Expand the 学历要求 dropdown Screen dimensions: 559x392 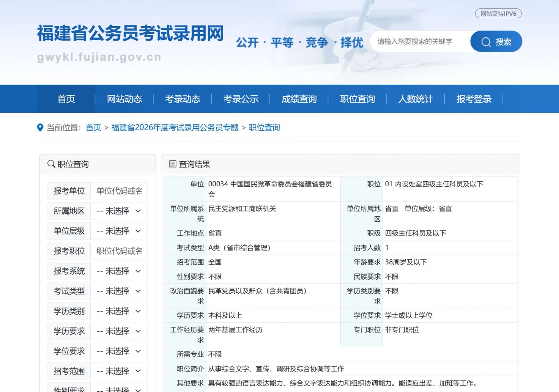click(x=119, y=331)
